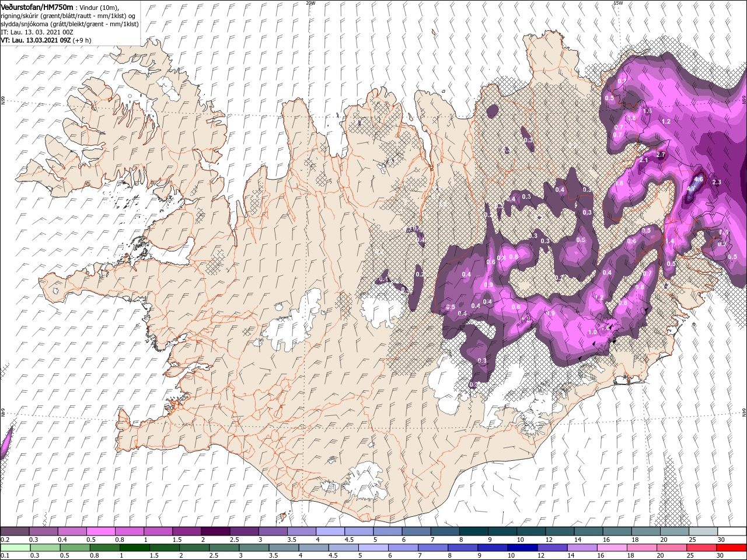Select the snow legend swatch for 0.8–1 mm
747x560 pixels.
click(x=129, y=531)
